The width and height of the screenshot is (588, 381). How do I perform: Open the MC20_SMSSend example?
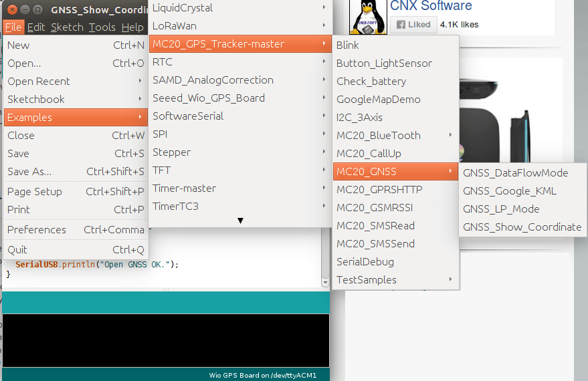coord(395,243)
